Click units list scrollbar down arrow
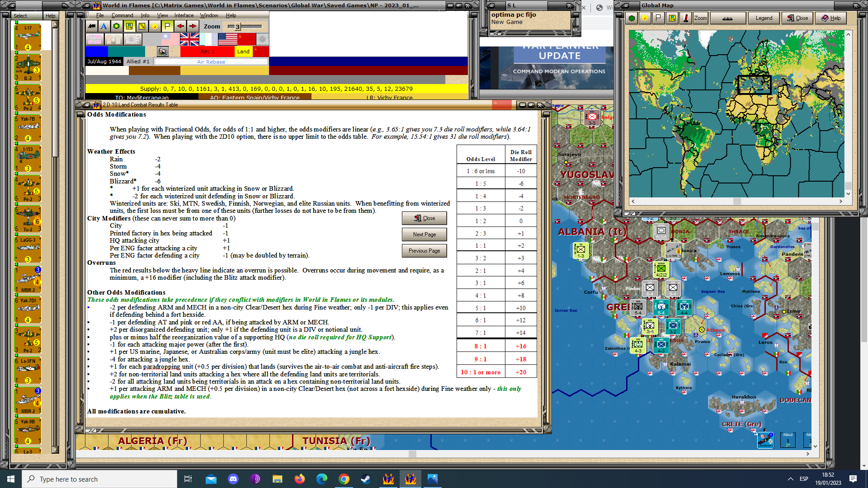This screenshot has width=868, height=488. coord(55,450)
